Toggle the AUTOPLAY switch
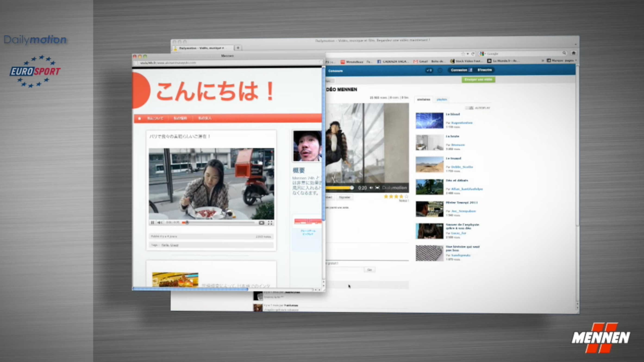Viewport: 644px width, 362px height. click(469, 108)
